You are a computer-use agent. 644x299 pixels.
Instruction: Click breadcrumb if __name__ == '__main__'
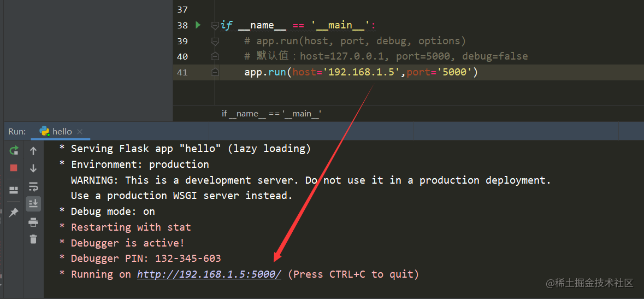[x=271, y=114]
